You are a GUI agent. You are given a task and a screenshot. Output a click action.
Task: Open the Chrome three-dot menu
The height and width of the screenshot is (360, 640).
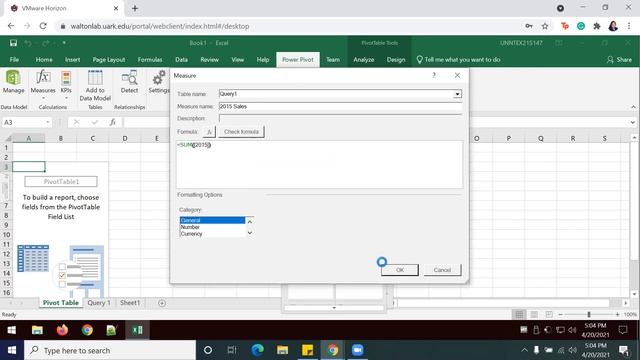click(x=629, y=26)
